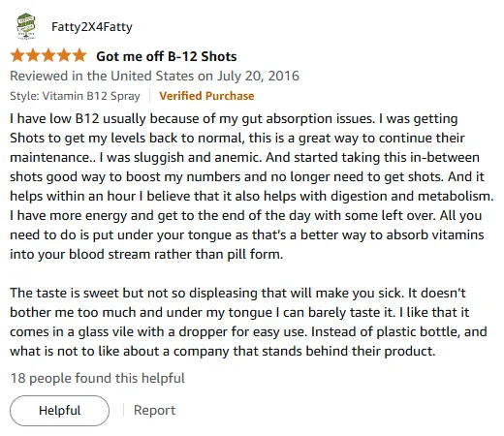Mark the review as Helpful

(x=59, y=411)
